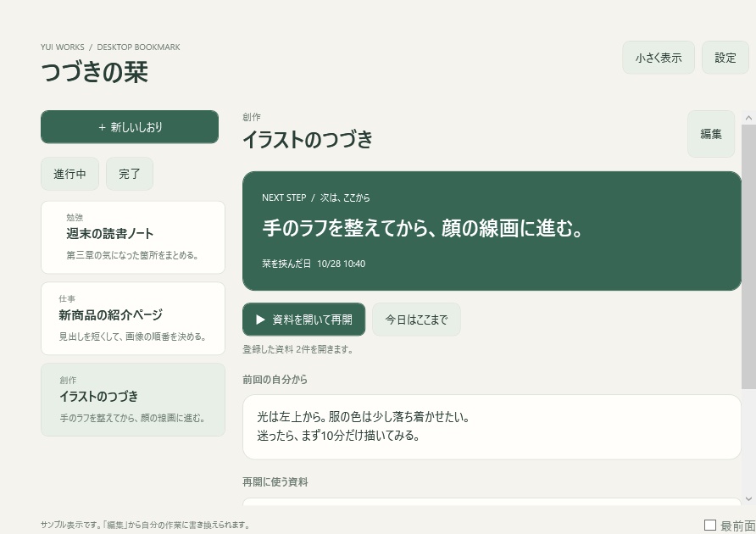756x534 pixels.
Task: Click 資料を開いて再開 play button
Action: (x=303, y=320)
